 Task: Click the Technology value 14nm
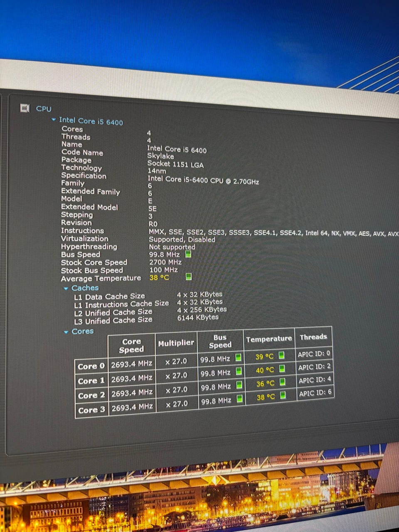coord(157,171)
